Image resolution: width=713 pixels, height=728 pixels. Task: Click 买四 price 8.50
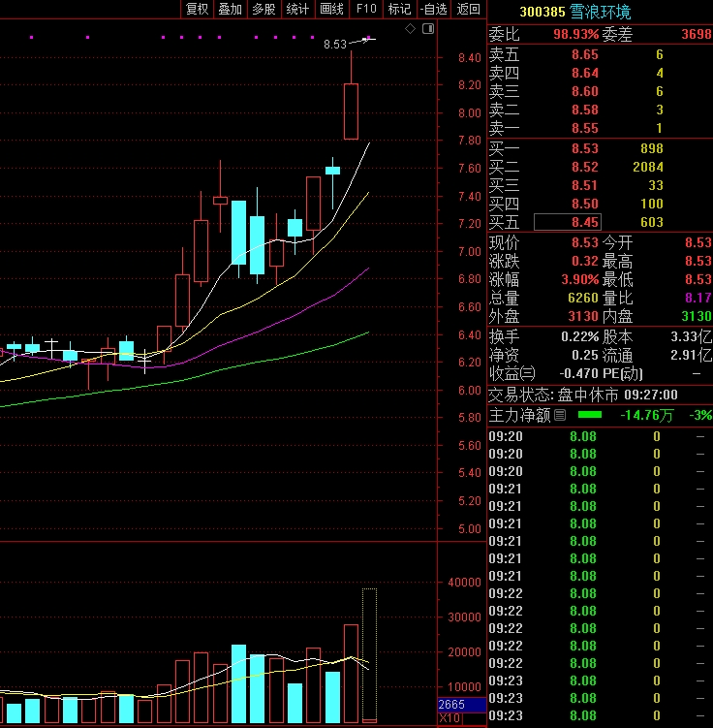point(584,204)
